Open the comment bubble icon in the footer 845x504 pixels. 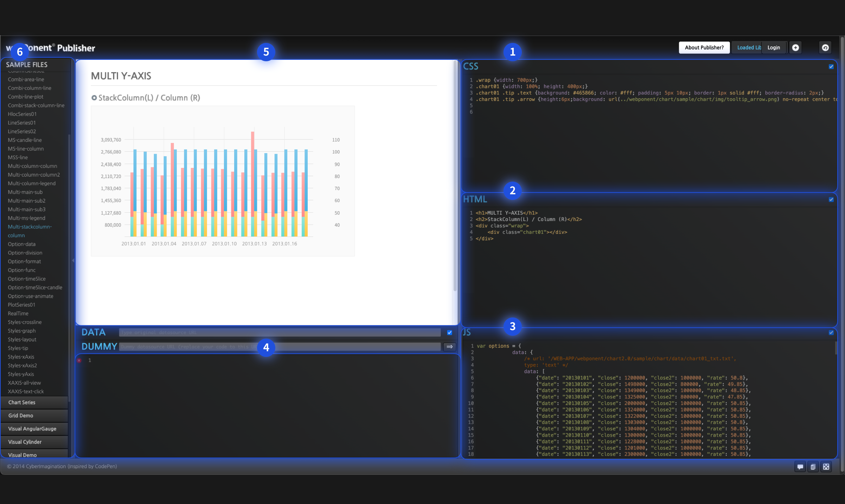pos(800,467)
